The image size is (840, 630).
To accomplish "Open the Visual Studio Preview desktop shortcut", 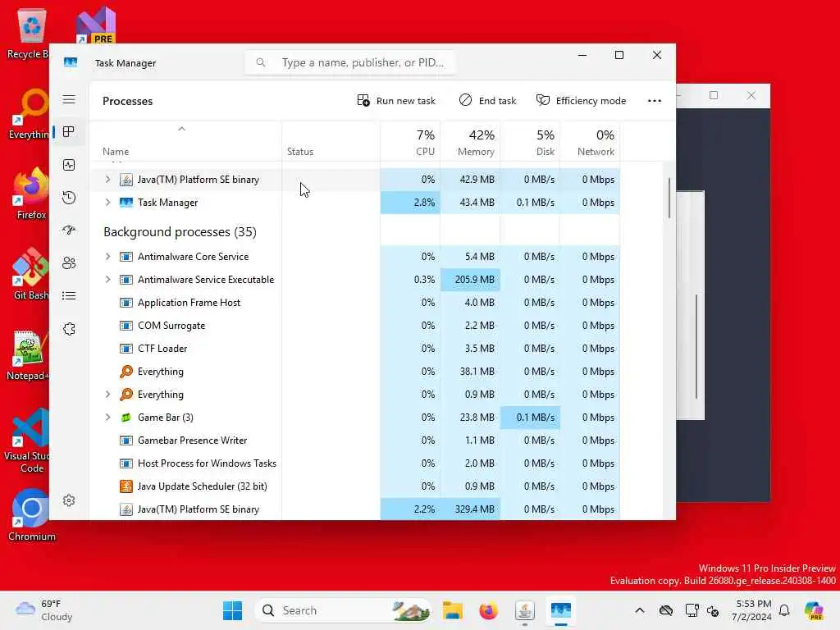I will 96,25.
